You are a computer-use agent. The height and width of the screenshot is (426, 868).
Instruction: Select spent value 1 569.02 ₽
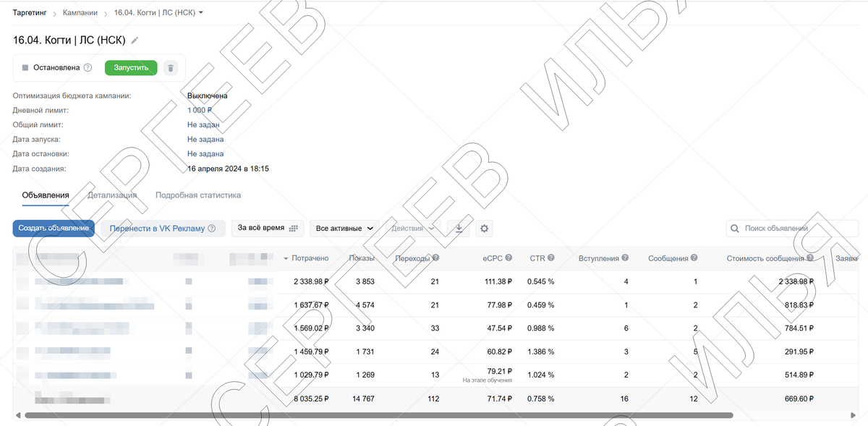(x=310, y=328)
